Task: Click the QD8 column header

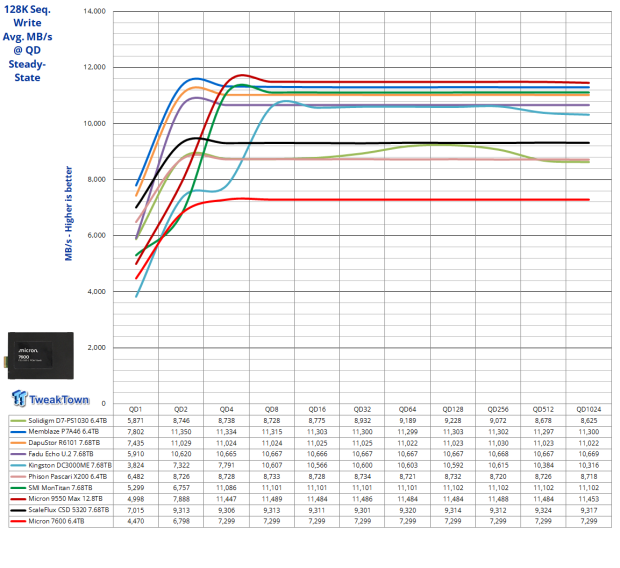Action: click(x=272, y=409)
